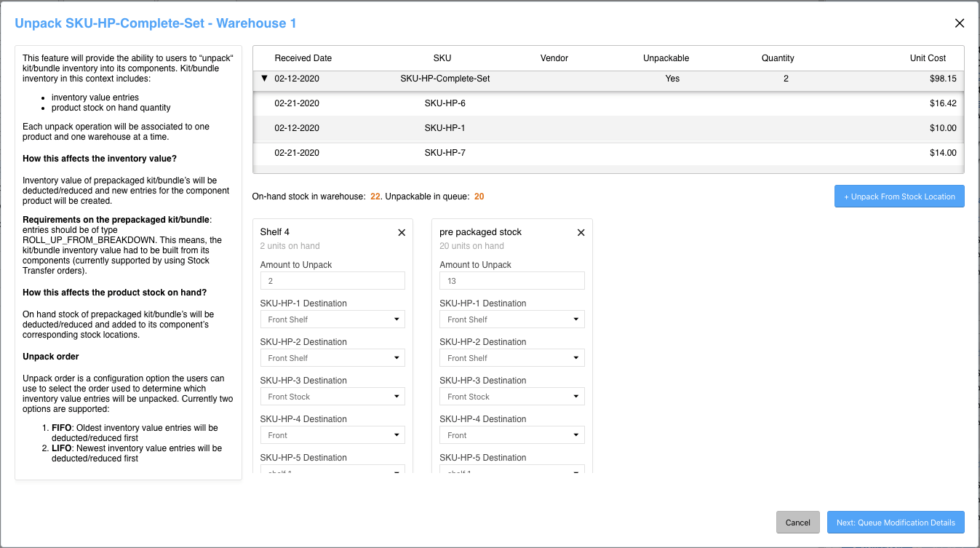Proceed with Next: Queue Modification Details
This screenshot has height=548, width=980.
tap(896, 523)
